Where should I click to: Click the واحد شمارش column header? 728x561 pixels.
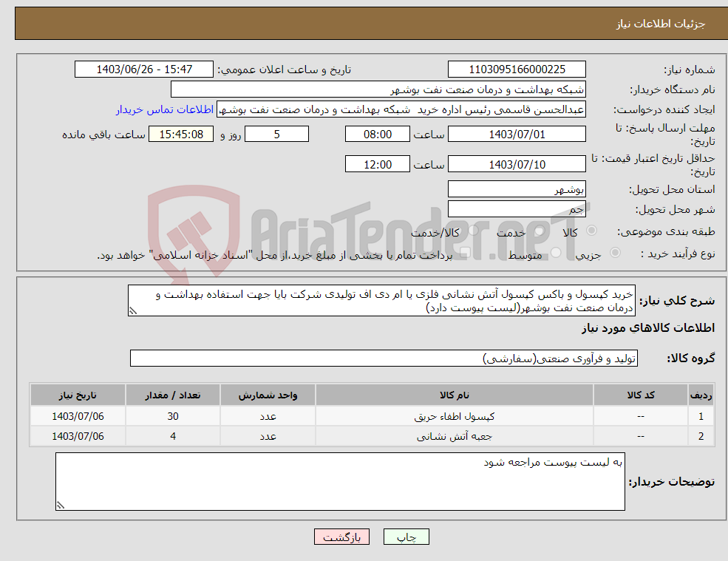pyautogui.click(x=268, y=395)
